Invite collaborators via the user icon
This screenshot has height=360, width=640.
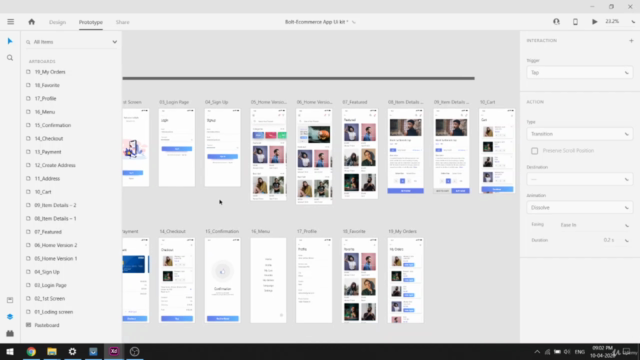(x=556, y=22)
